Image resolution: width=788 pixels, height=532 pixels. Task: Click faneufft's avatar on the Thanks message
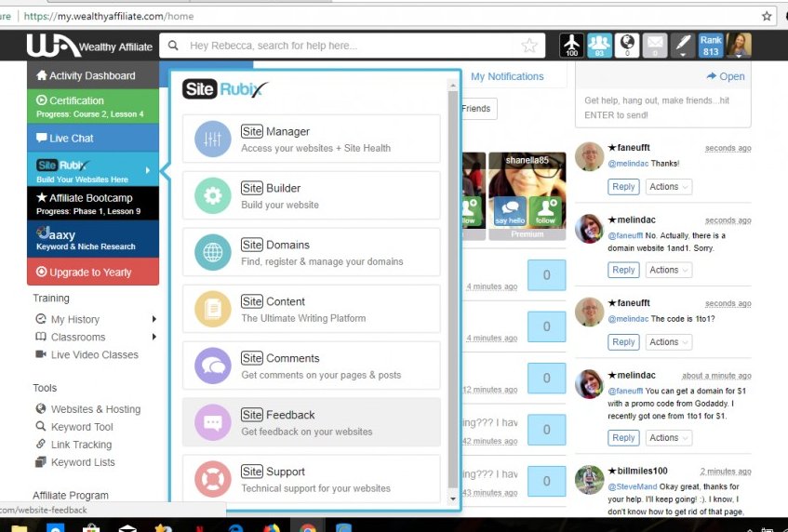[590, 156]
